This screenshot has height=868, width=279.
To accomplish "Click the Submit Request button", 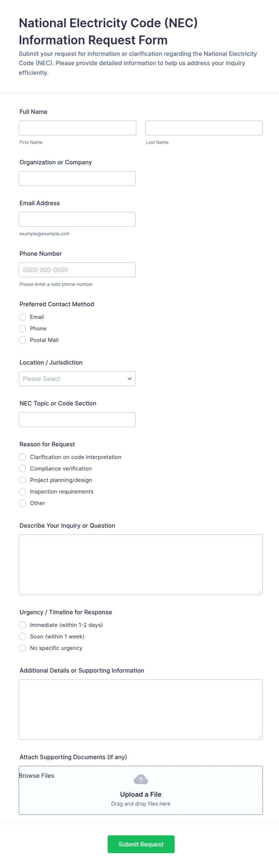I will tap(141, 844).
